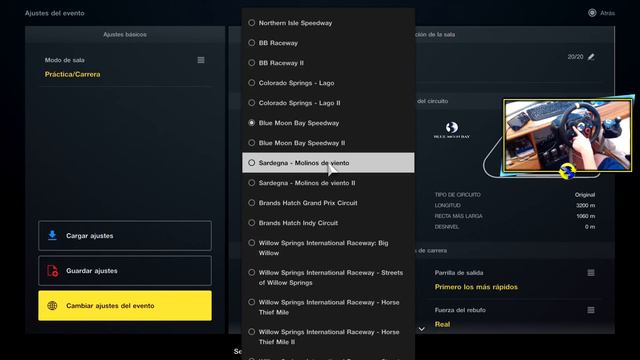Click the Cargar ajustes button
This screenshot has width=640, height=360.
pyautogui.click(x=125, y=236)
